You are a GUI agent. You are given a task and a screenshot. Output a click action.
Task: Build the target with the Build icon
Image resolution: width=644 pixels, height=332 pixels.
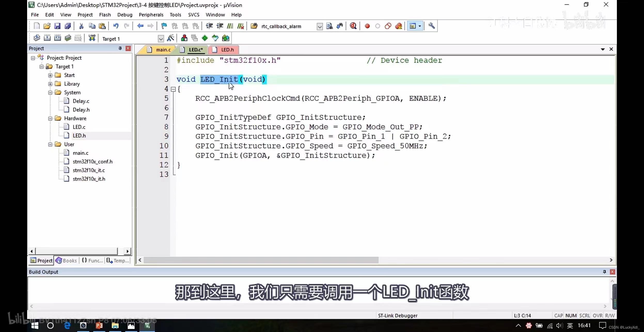47,38
